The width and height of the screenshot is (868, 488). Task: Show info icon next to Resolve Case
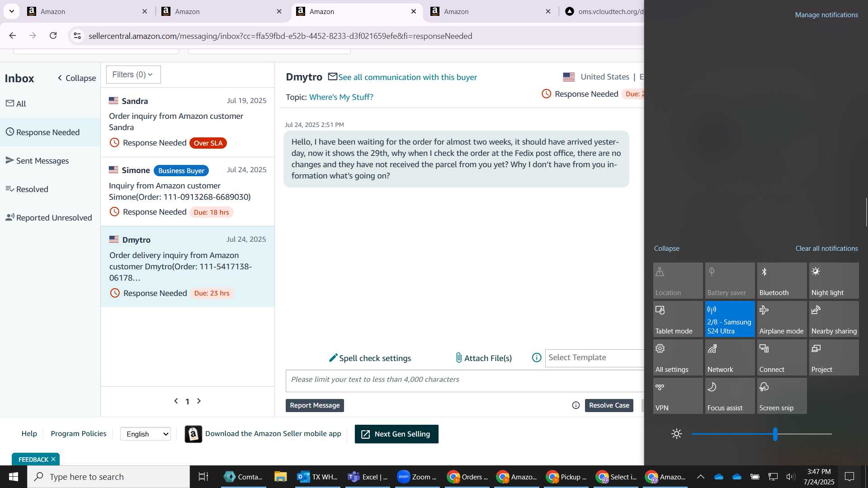[576, 405]
